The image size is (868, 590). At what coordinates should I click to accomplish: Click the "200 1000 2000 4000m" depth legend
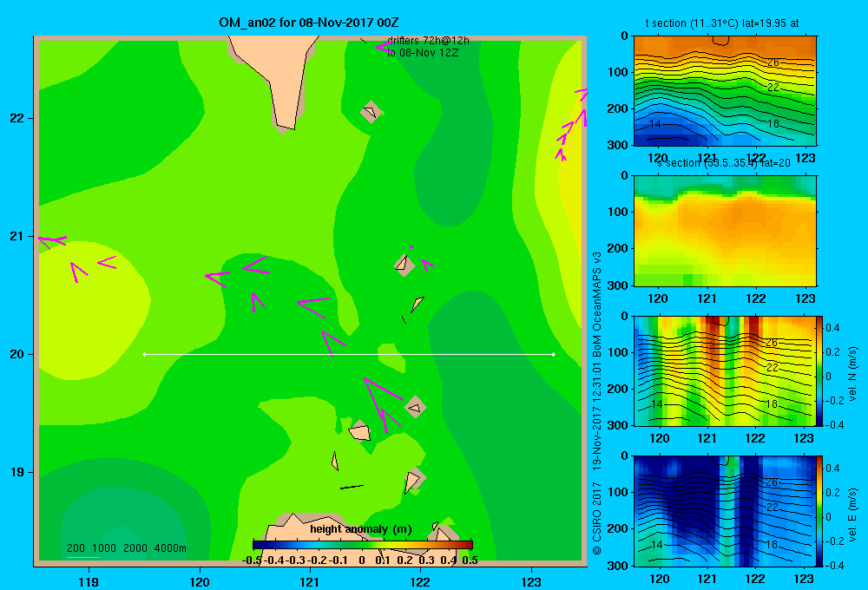pos(126,548)
